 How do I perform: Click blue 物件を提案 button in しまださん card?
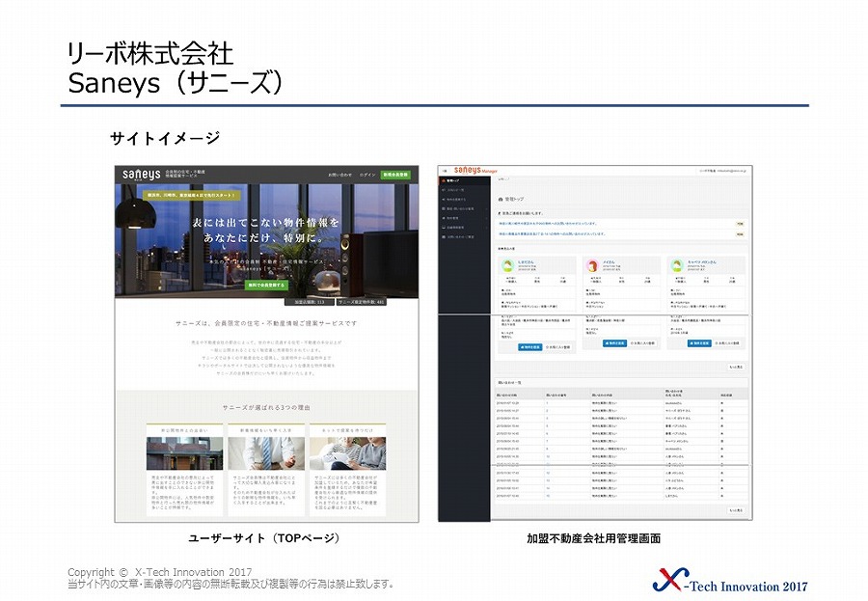click(529, 347)
